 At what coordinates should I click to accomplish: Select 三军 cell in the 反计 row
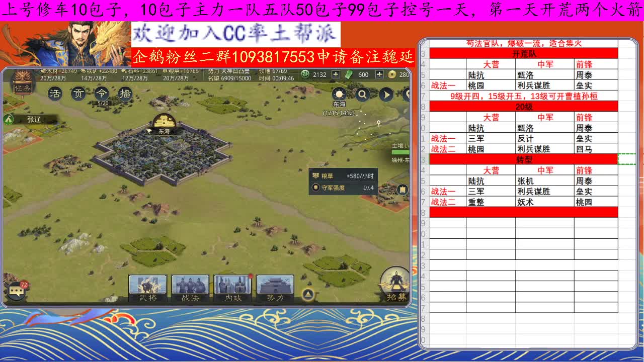pyautogui.click(x=491, y=138)
